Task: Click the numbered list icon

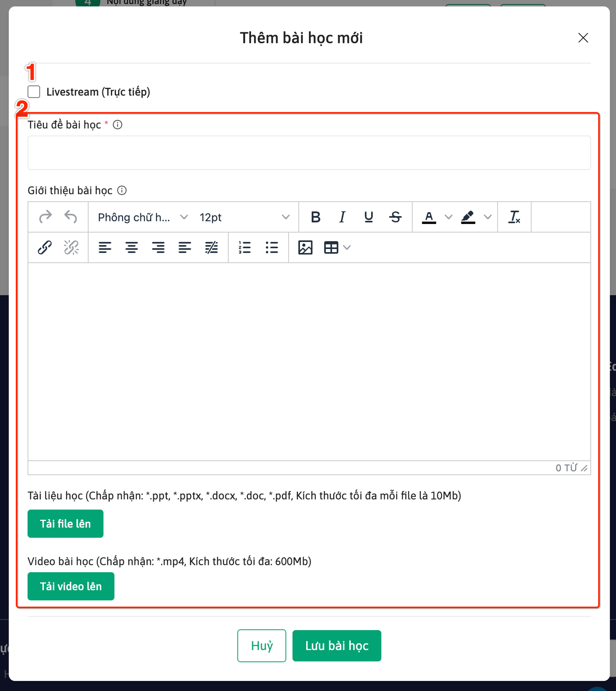Action: coord(244,247)
